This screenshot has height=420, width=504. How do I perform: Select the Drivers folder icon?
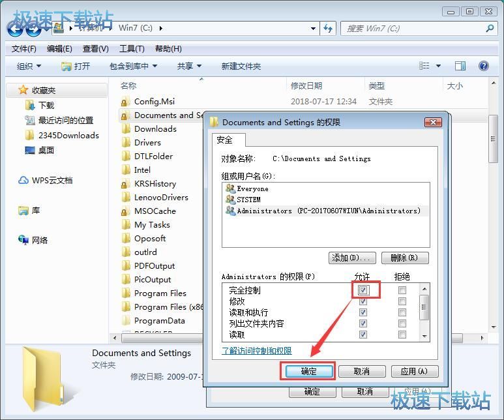point(126,142)
